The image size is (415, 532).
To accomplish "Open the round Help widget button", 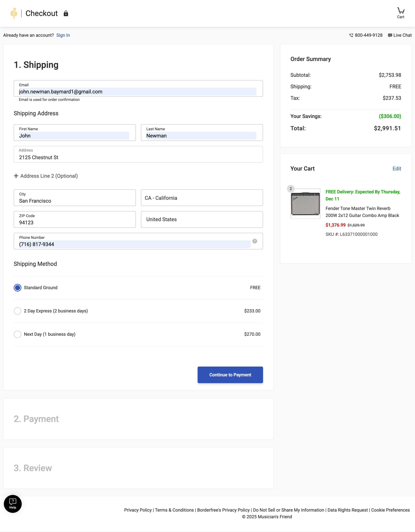I will (x=13, y=504).
